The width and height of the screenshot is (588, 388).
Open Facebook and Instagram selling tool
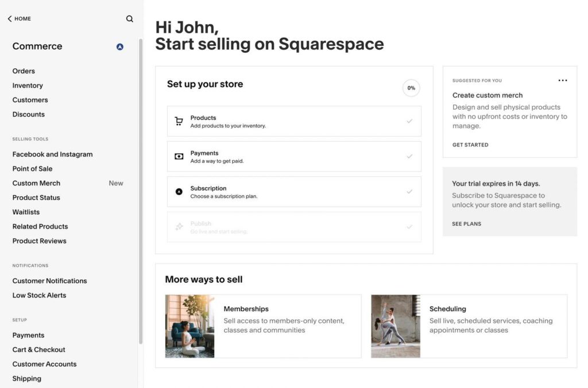pos(52,154)
